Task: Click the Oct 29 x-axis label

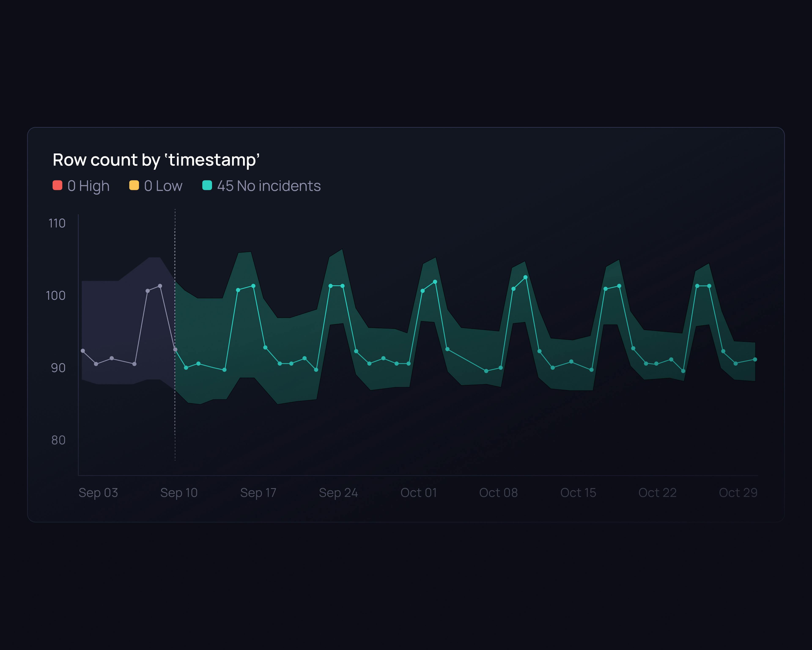Action: pyautogui.click(x=738, y=493)
